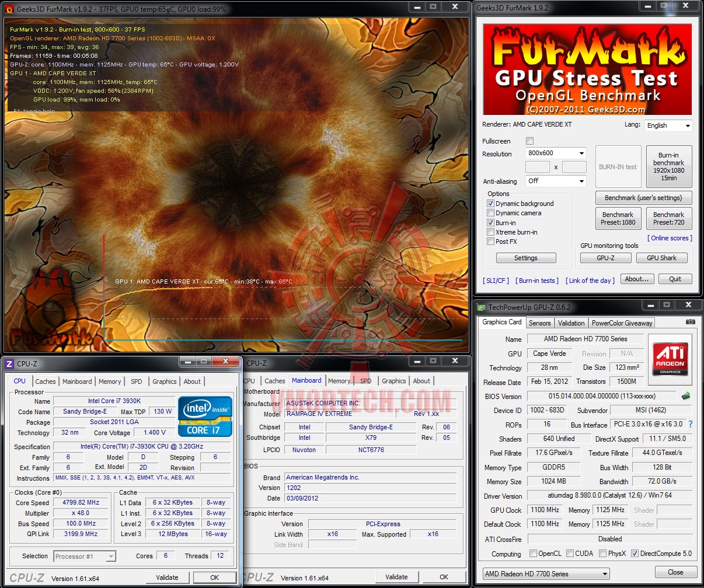Viewport: 704px width, 588px height.
Task: Open the AMD Radeon HD 7700 Series selector
Action: pos(546,573)
